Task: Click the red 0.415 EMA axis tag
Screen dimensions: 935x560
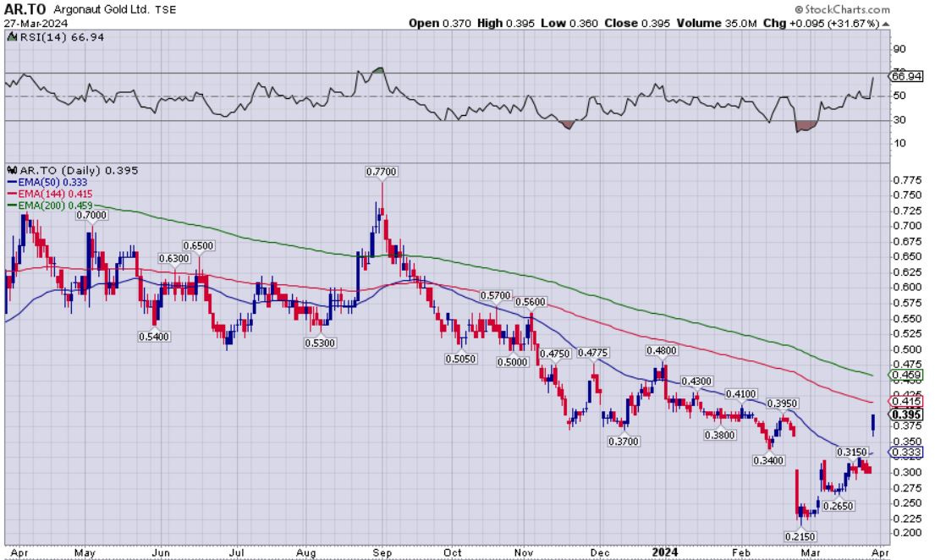Action: (906, 401)
